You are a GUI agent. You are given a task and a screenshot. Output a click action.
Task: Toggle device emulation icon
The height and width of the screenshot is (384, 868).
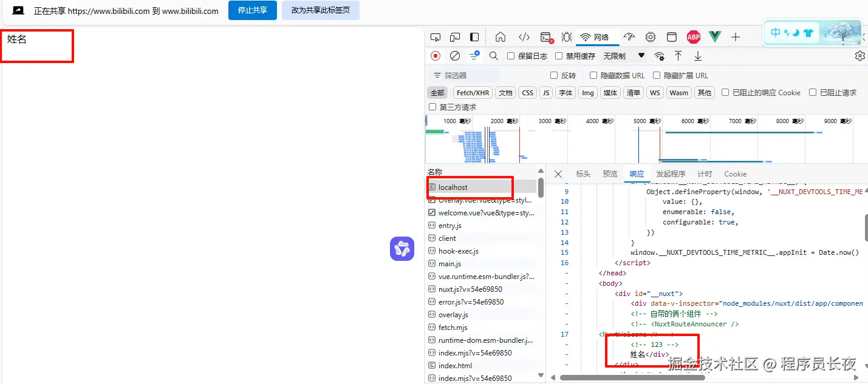pyautogui.click(x=455, y=37)
